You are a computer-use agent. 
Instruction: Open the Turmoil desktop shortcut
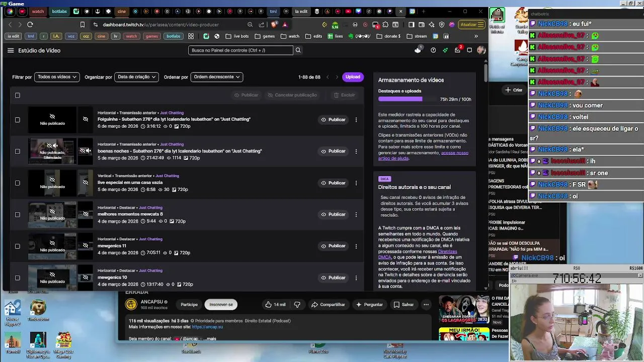[13, 344]
